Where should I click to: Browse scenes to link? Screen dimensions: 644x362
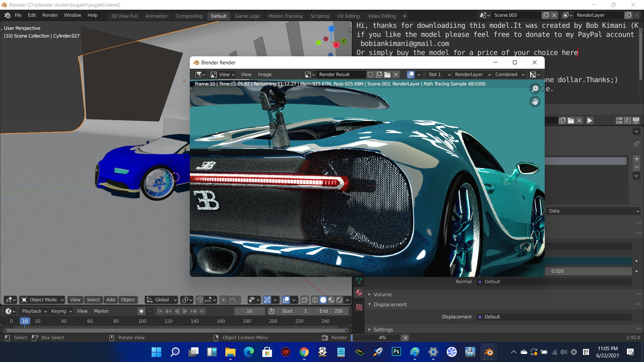click(485, 15)
